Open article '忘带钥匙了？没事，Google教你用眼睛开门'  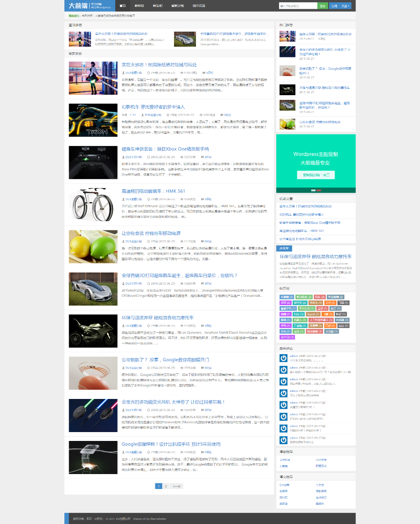tap(165, 360)
